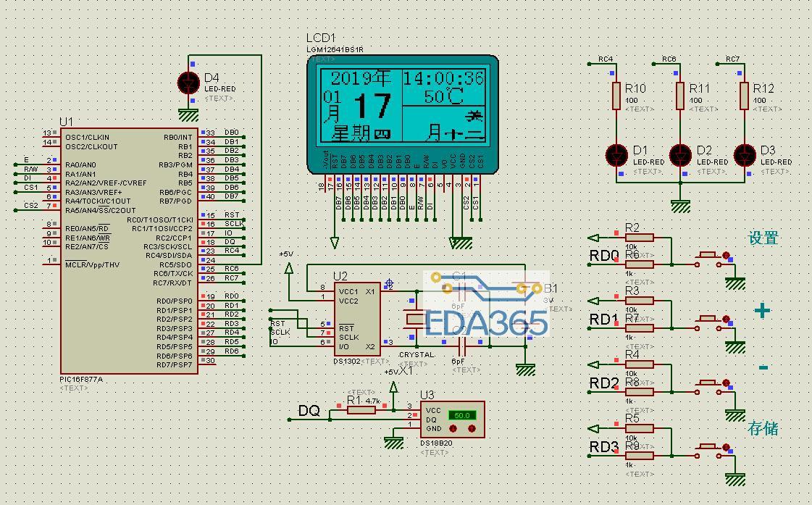
Task: Click the power arrow terminal left of R5
Action: [x=594, y=429]
